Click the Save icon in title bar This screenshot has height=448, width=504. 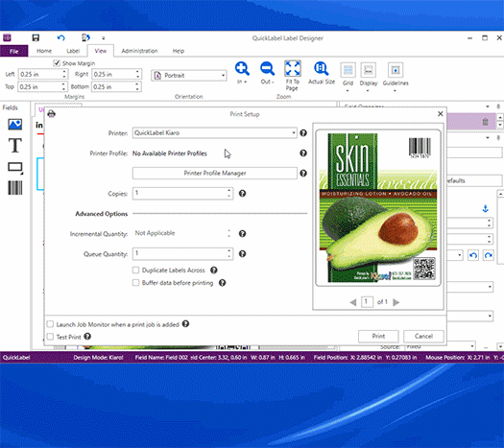(x=36, y=38)
